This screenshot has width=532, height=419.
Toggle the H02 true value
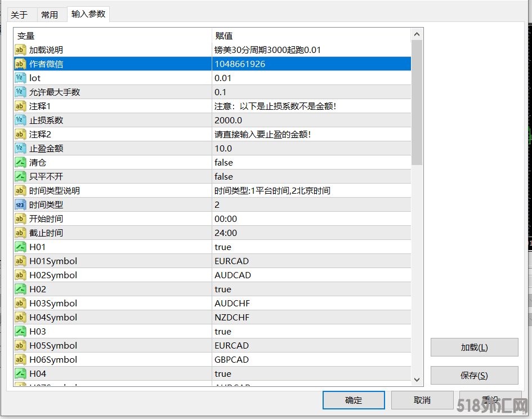223,289
